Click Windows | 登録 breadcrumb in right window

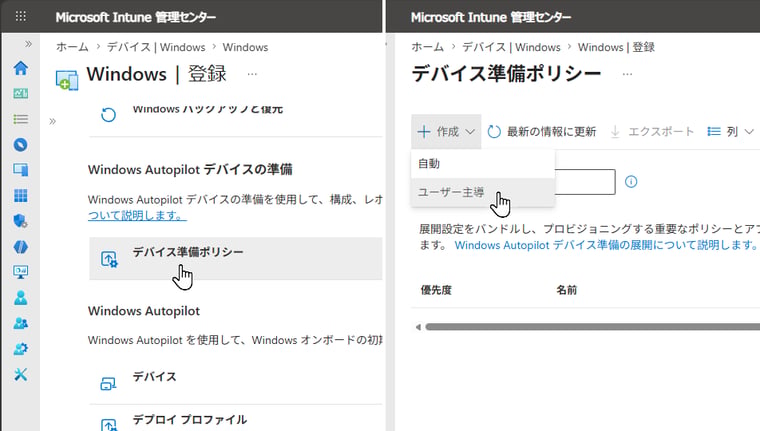tap(616, 47)
